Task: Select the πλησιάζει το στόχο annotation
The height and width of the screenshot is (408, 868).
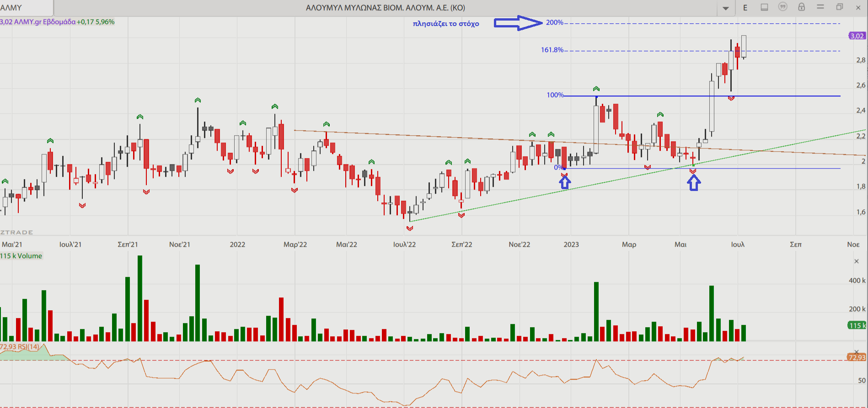Action: point(446,24)
